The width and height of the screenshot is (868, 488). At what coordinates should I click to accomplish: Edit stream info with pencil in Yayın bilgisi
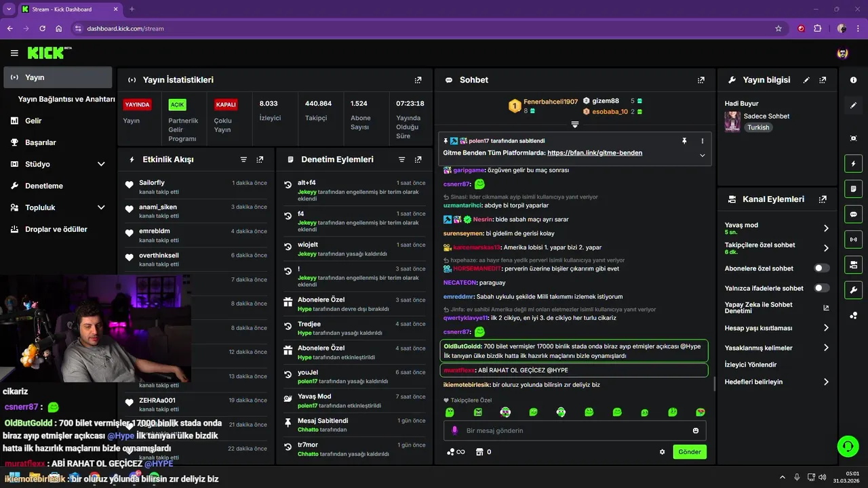[806, 80]
